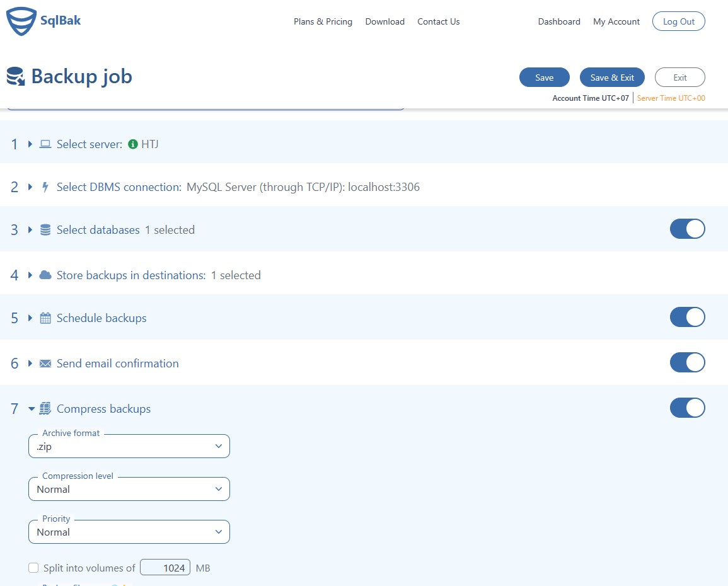Click the server monitor icon in step 1
The height and width of the screenshot is (586, 728).
45,144
